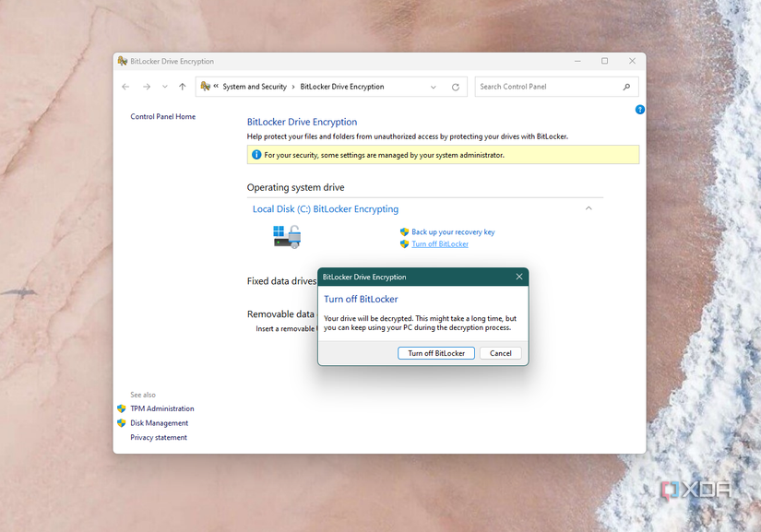
Task: Open the recent locations dropdown arrow
Action: 165,87
